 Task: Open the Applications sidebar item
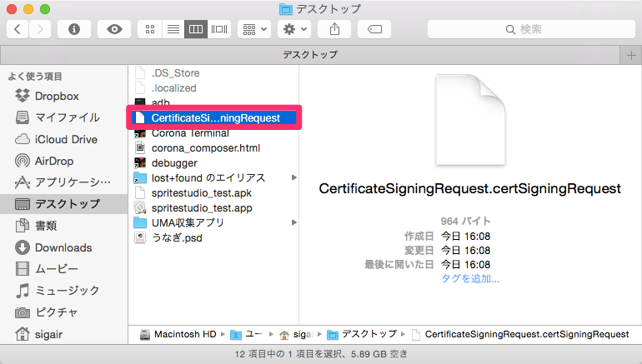(73, 182)
